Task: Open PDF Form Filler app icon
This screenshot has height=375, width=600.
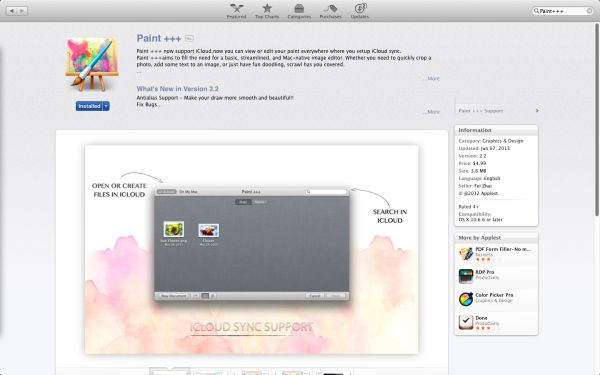Action: pos(466,253)
